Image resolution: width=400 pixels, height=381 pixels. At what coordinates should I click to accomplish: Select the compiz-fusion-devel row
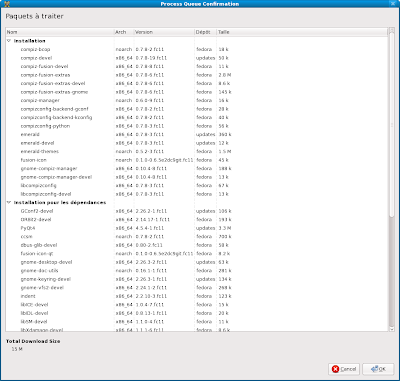coord(197,66)
